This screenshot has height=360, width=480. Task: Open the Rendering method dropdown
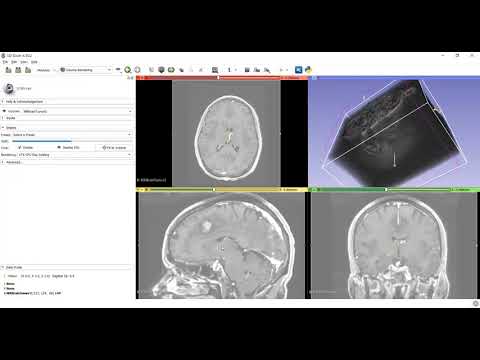[75, 155]
